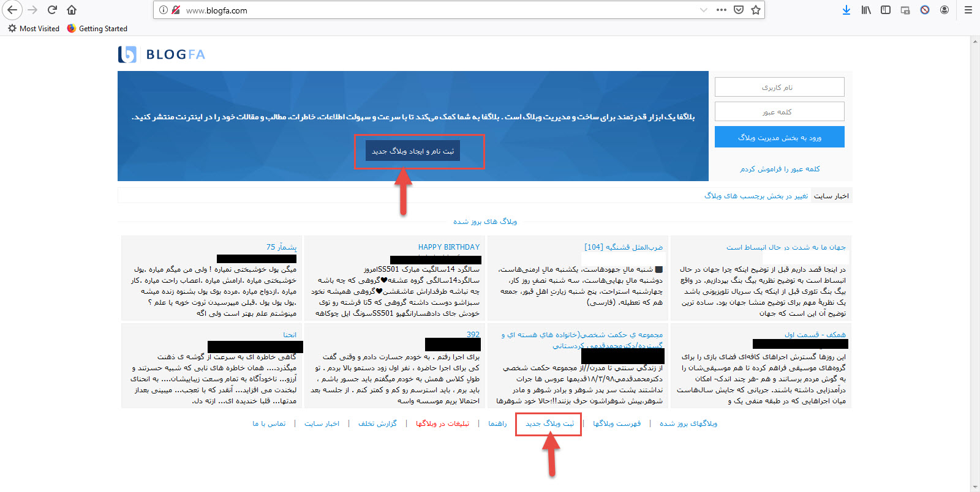The image size is (980, 492).
Task: Open footer link وبلاگهای بروز شده
Action: tap(688, 423)
